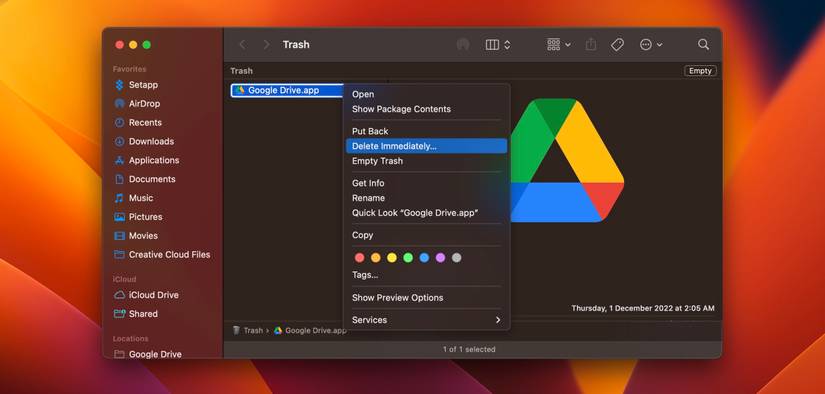The height and width of the screenshot is (394, 825).
Task: Apply the red tag color
Action: [359, 258]
